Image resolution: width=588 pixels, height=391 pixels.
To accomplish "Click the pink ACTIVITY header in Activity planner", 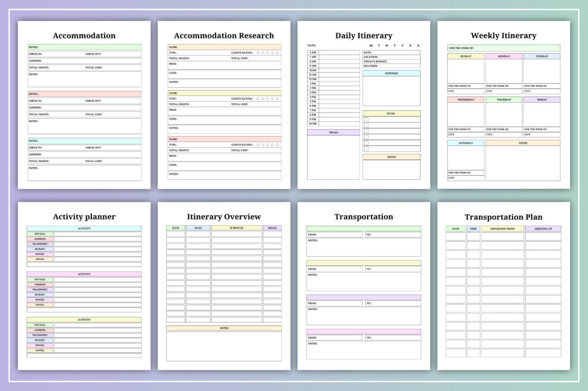I will (x=84, y=274).
